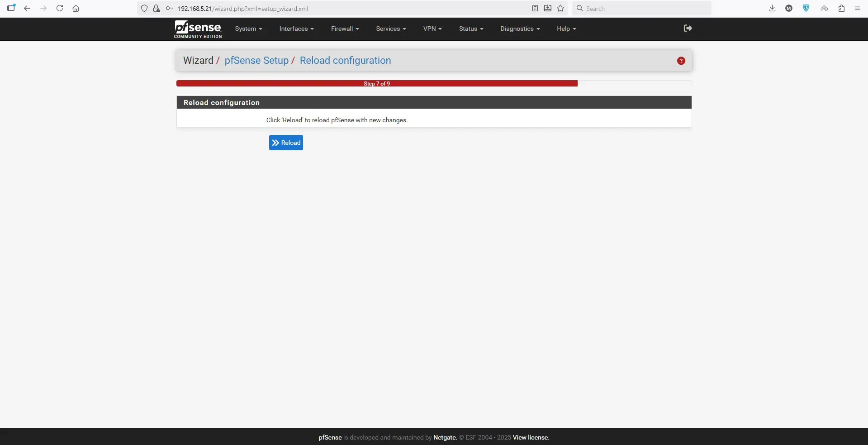Image resolution: width=868 pixels, height=445 pixels.
Task: Click the Wizard breadcrumb text
Action: pyautogui.click(x=198, y=60)
